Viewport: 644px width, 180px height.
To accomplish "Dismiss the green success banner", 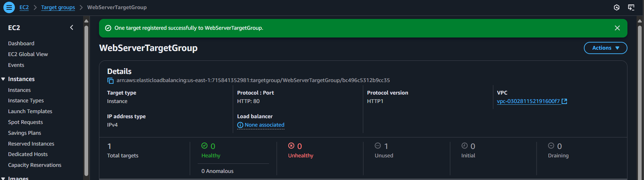I will pos(617,28).
